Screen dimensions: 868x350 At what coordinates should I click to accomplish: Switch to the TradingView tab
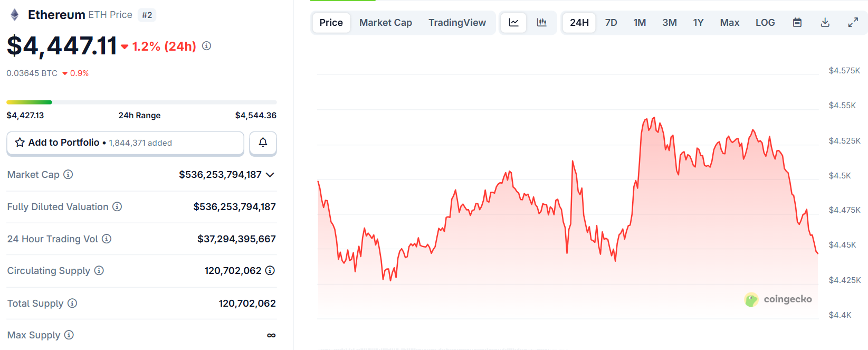point(457,23)
